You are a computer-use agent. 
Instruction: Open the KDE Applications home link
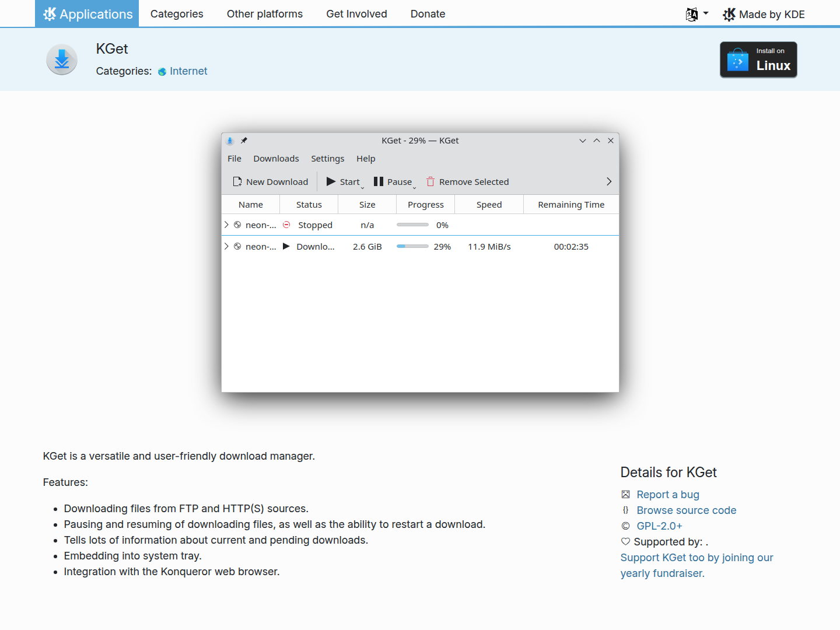click(x=87, y=13)
